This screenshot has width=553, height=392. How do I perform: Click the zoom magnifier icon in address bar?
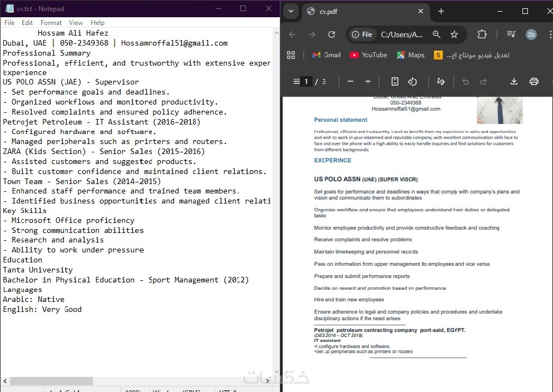click(x=436, y=34)
